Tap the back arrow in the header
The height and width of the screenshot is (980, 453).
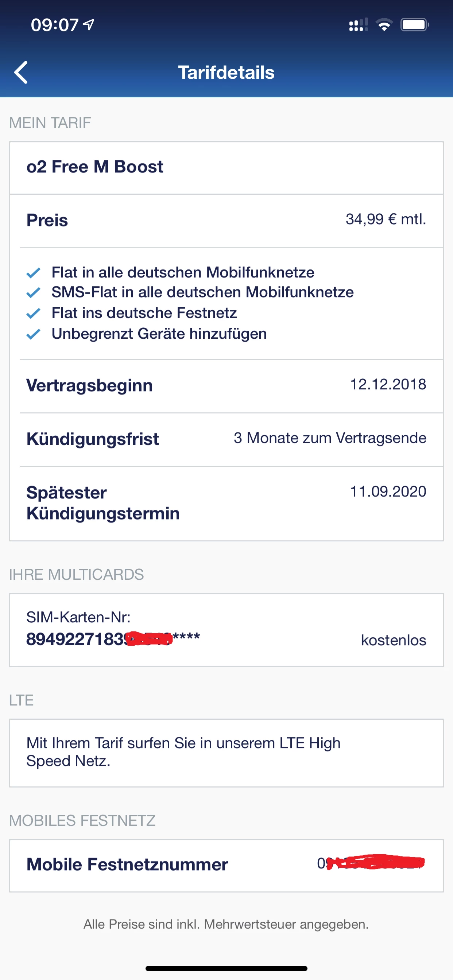[x=21, y=72]
